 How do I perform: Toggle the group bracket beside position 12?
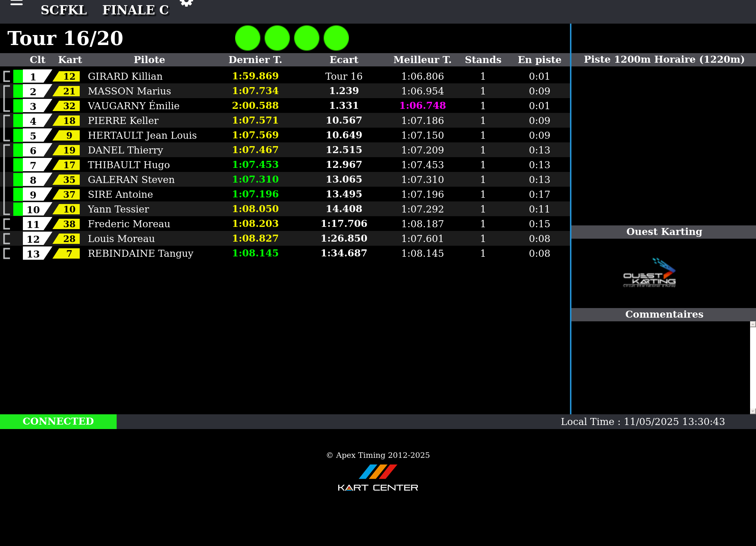pos(6,239)
